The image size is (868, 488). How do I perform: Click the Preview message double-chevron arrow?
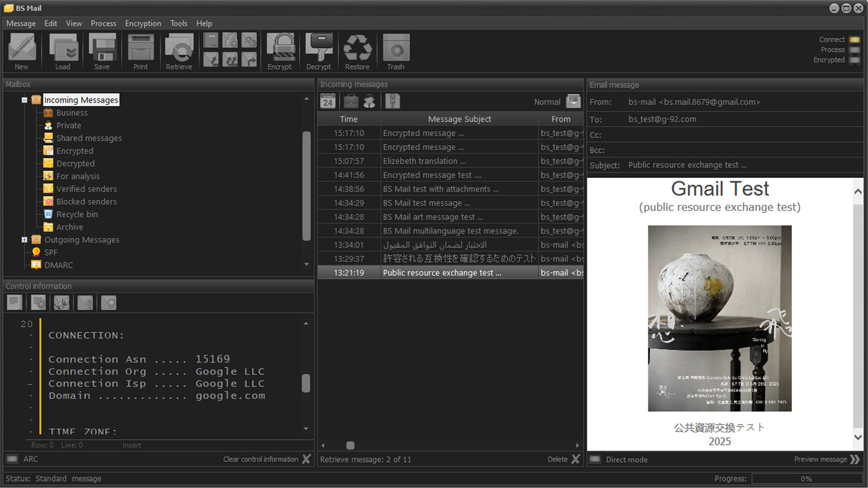click(x=855, y=459)
